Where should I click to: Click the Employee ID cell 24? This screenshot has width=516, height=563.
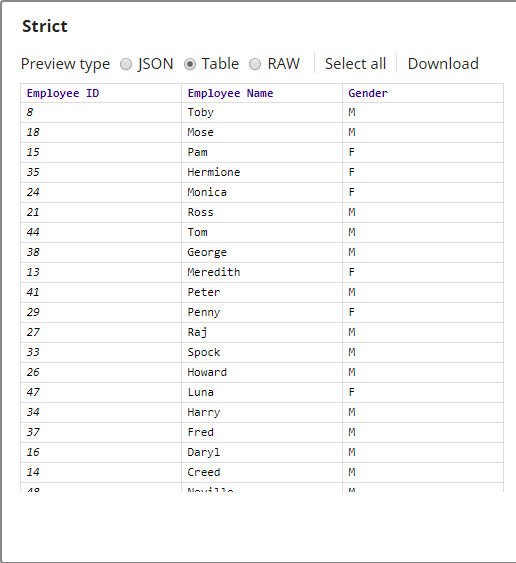tap(101, 192)
